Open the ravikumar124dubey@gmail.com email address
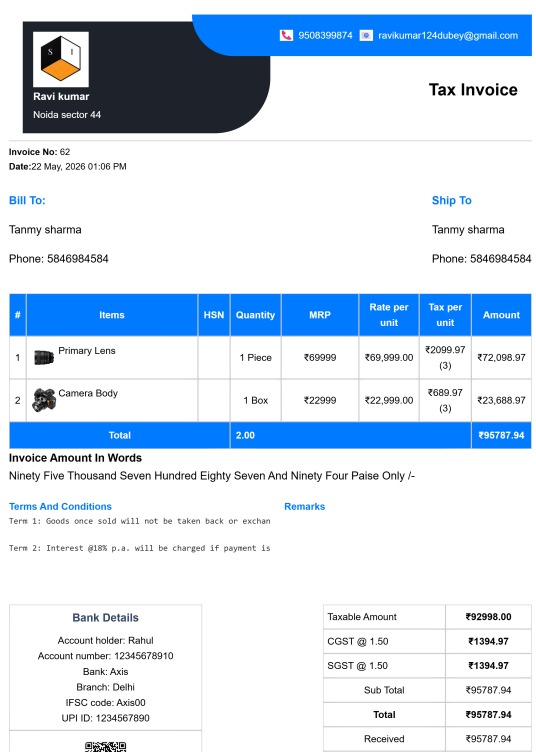The height and width of the screenshot is (752, 536). (448, 35)
